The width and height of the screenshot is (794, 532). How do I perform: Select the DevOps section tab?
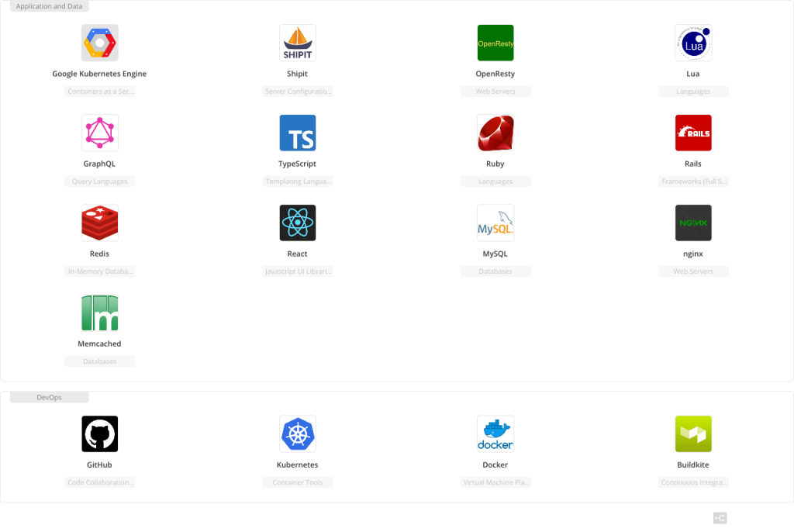(49, 397)
